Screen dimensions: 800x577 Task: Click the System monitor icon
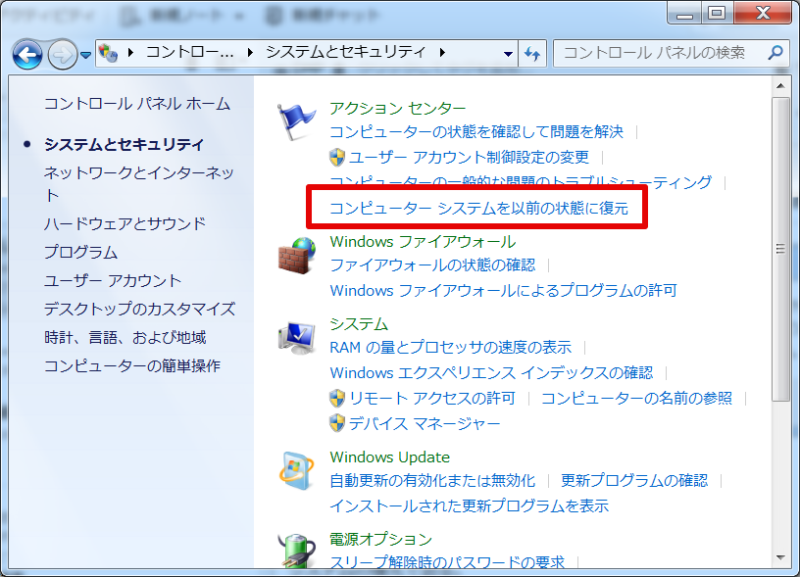(296, 338)
